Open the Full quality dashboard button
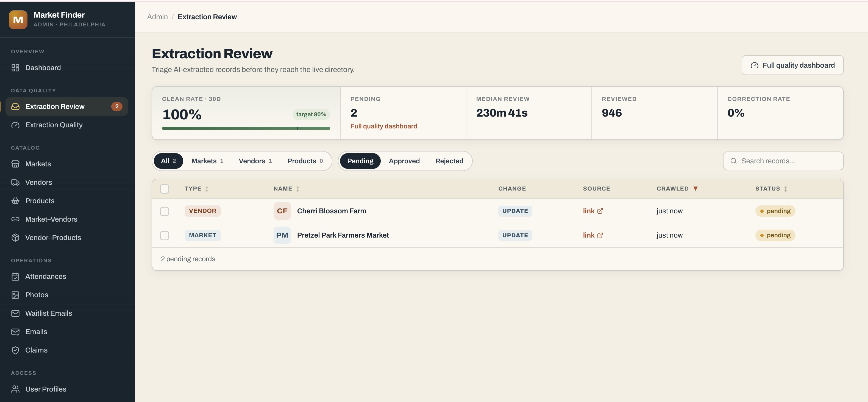Image resolution: width=868 pixels, height=402 pixels. pyautogui.click(x=792, y=65)
